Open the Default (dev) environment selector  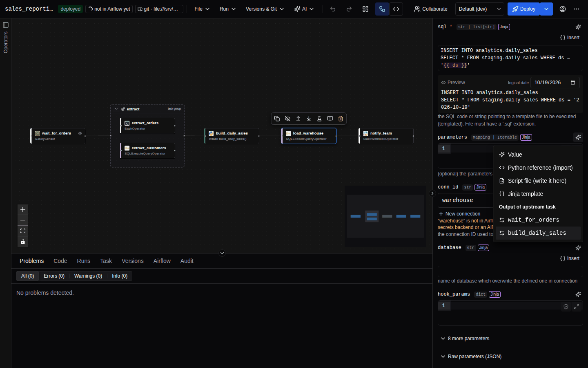tap(480, 9)
